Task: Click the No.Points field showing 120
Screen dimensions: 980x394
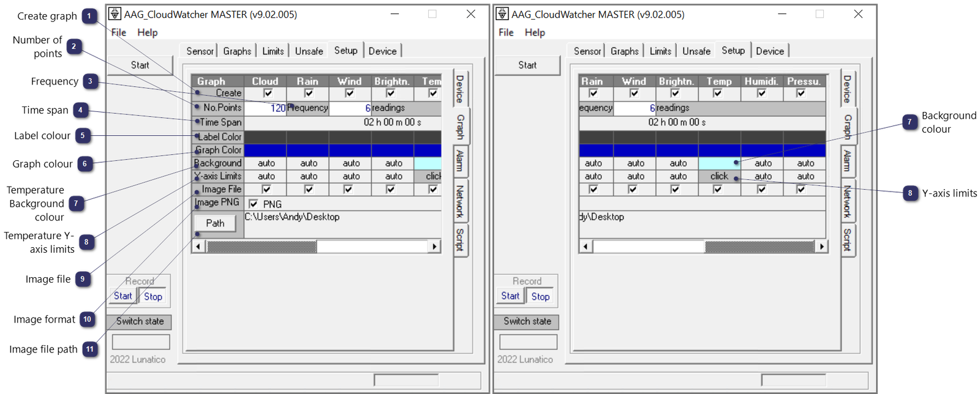Action: (265, 108)
